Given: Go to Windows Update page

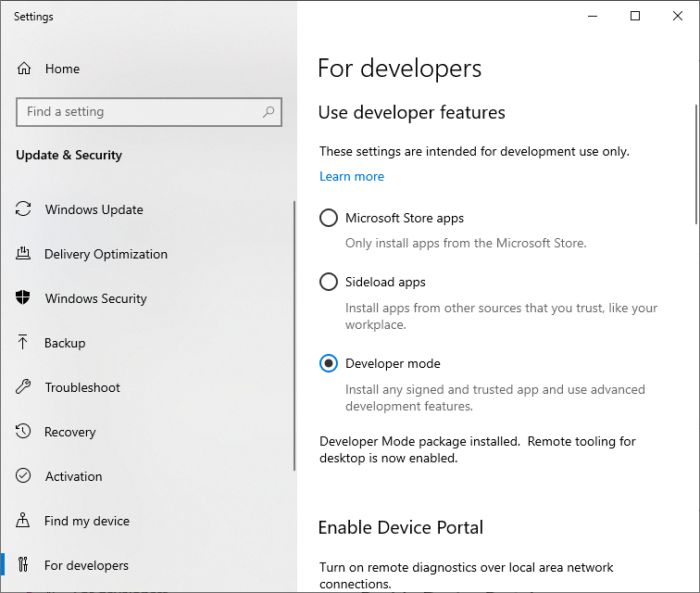Looking at the screenshot, I should (x=94, y=209).
